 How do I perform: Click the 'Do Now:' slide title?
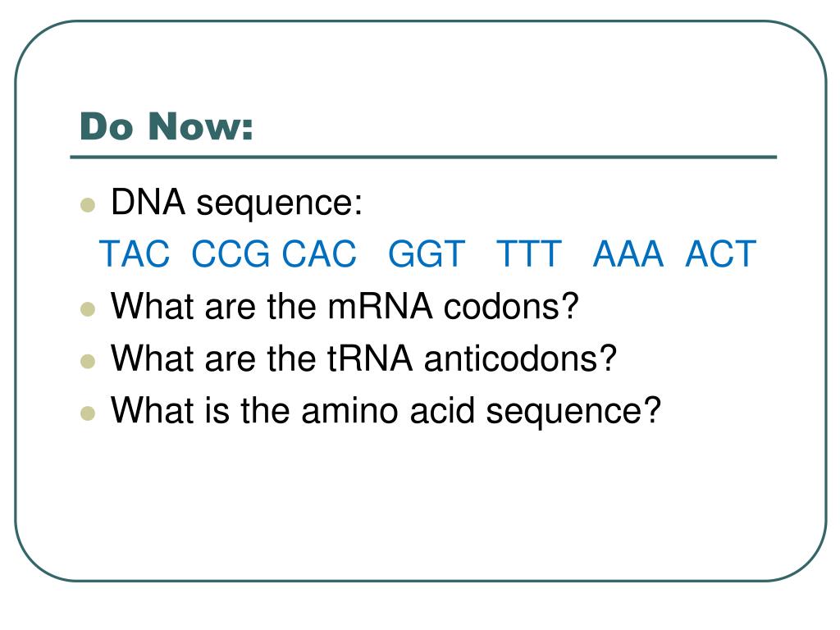[x=166, y=126]
